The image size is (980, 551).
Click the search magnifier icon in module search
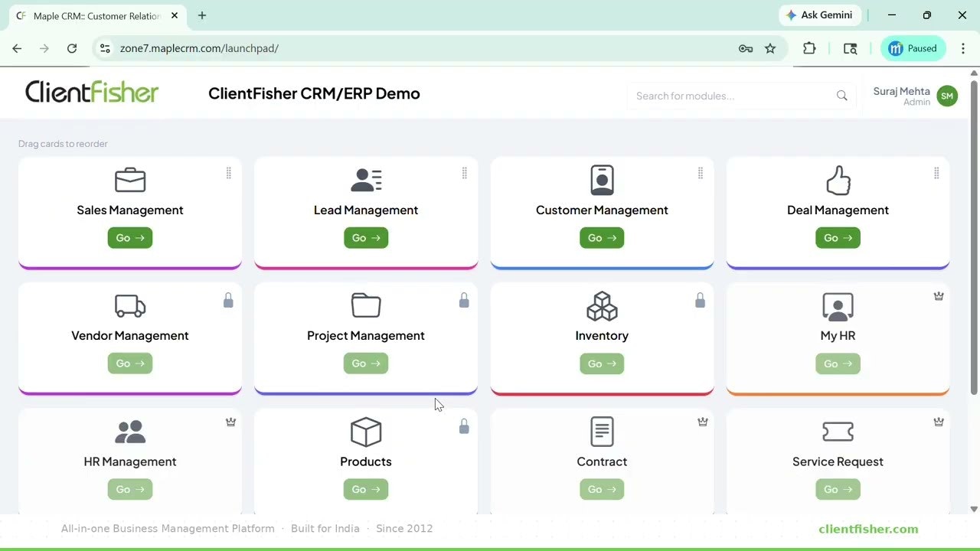click(x=841, y=96)
